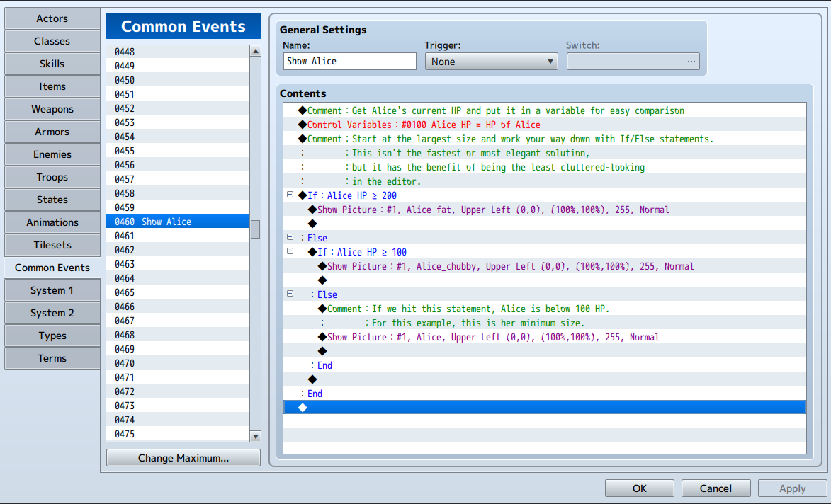The image size is (831, 504).
Task: Collapse the first outer Else branch
Action: click(290, 237)
